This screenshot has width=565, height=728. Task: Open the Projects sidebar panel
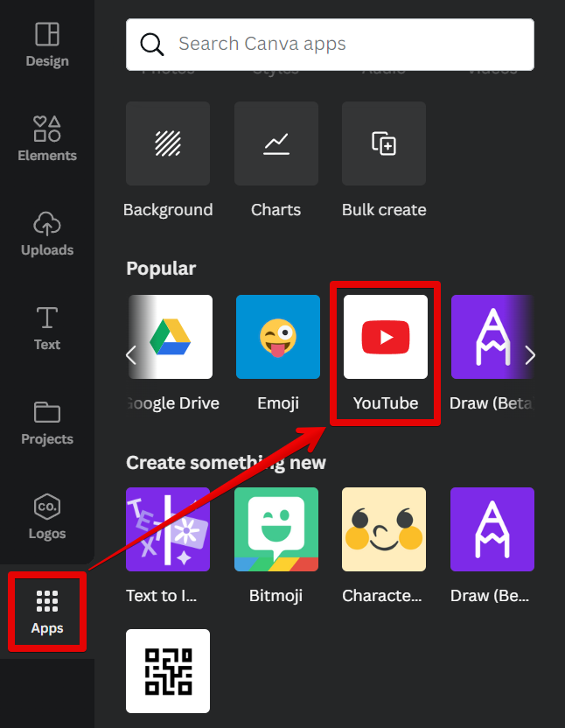(x=47, y=423)
